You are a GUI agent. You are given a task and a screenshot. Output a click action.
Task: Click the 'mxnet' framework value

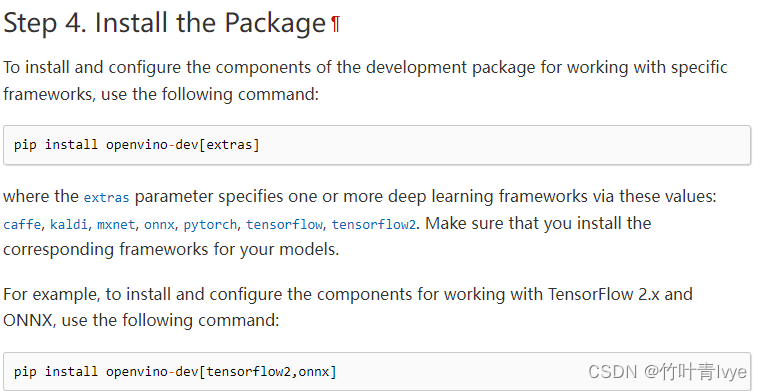pos(116,224)
